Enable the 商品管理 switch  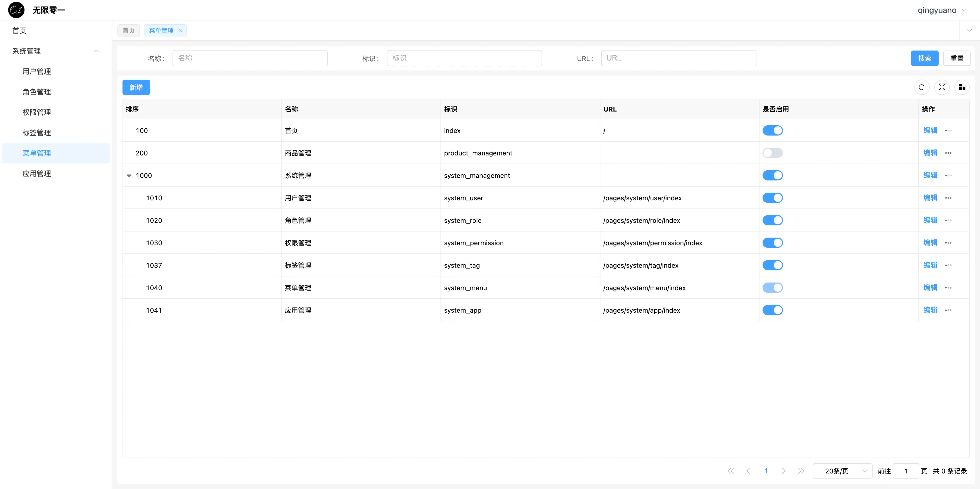772,153
